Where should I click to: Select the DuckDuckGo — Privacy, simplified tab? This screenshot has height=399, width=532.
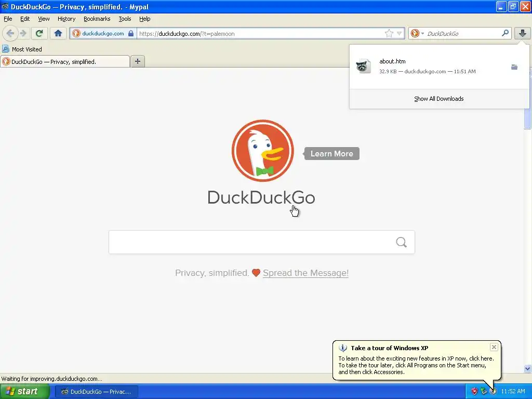65,61
